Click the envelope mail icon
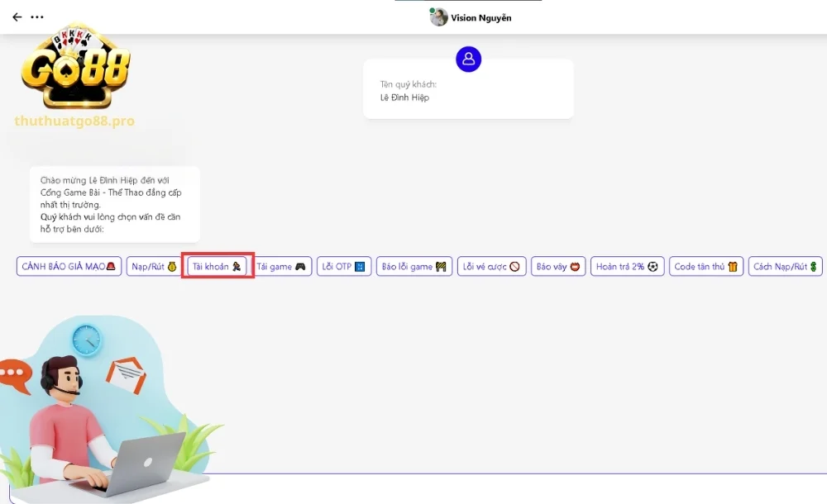827x504 pixels. tap(126, 374)
